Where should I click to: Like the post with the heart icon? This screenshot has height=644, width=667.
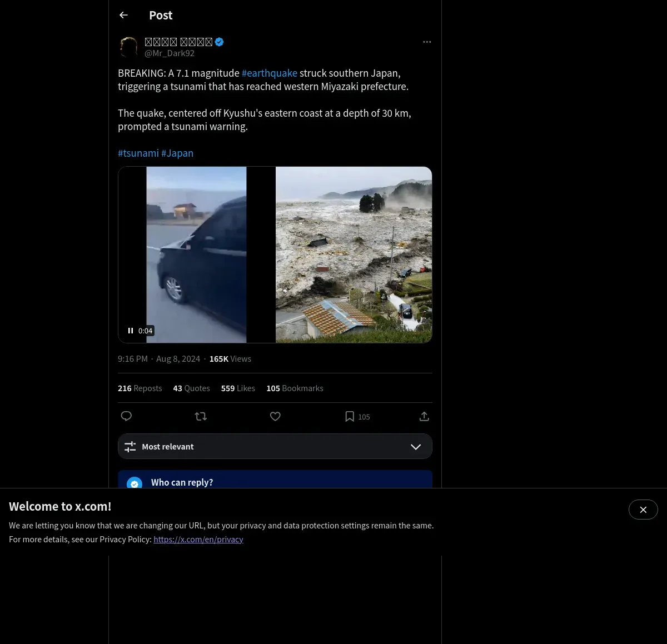[x=275, y=416]
